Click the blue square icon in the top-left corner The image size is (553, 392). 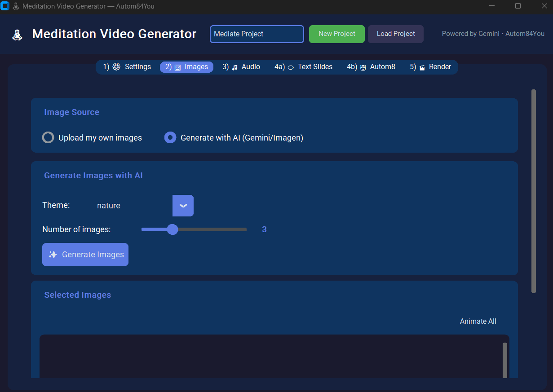6,6
